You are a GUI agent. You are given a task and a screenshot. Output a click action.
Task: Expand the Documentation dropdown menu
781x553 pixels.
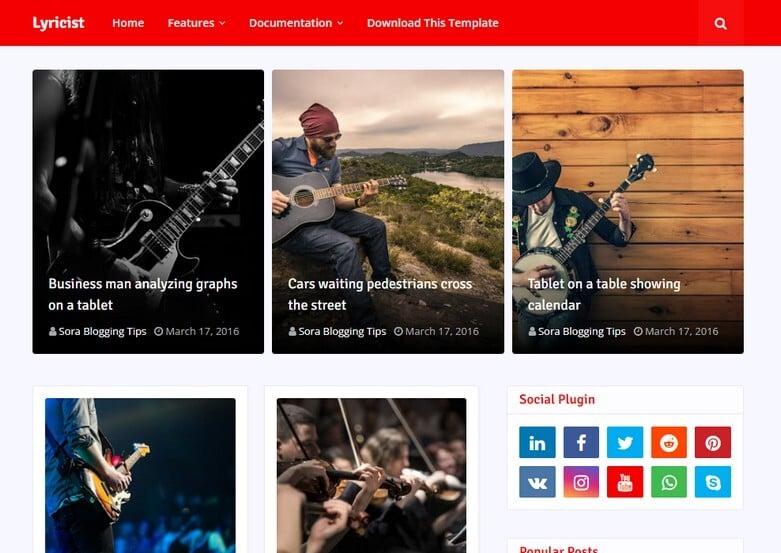tap(296, 23)
